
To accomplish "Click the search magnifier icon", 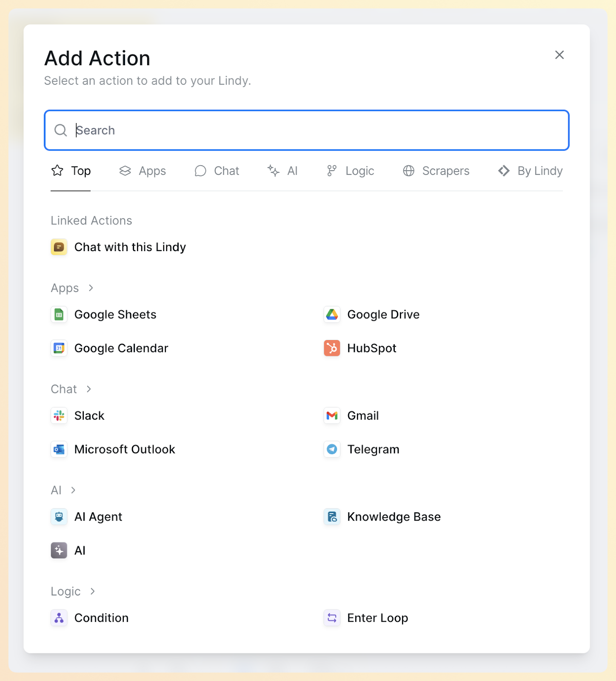I will (x=61, y=130).
